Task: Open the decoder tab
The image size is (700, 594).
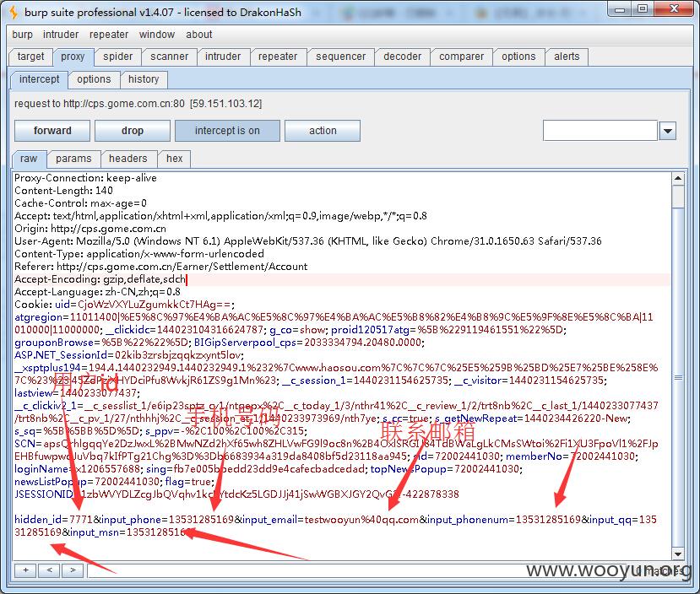Action: pyautogui.click(x=402, y=57)
